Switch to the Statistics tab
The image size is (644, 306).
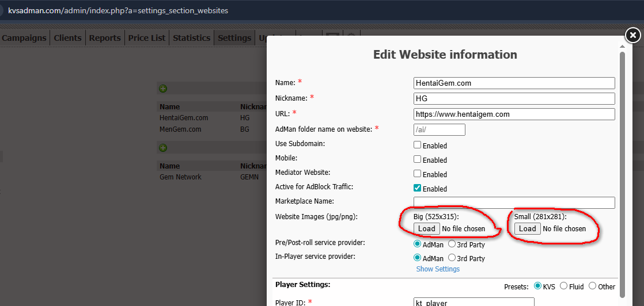click(x=191, y=38)
